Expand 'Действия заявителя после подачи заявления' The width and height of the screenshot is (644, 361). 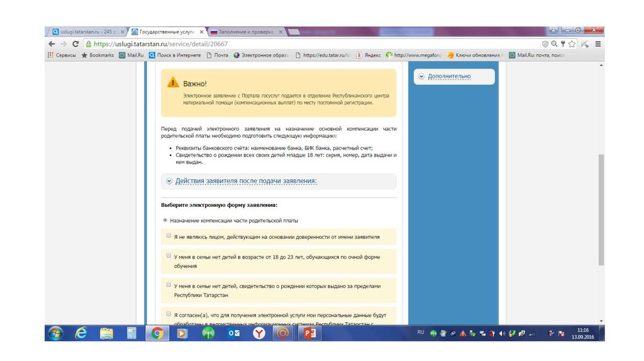(x=245, y=181)
